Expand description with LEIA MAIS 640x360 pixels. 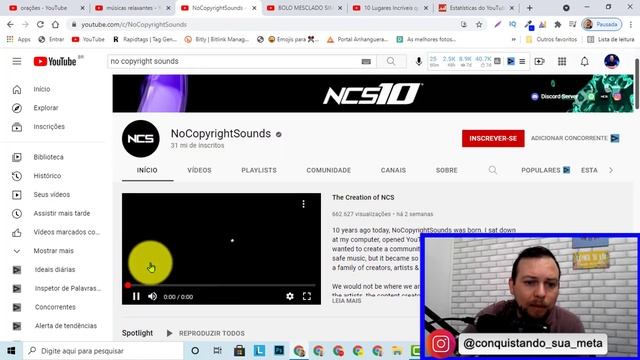tap(347, 301)
